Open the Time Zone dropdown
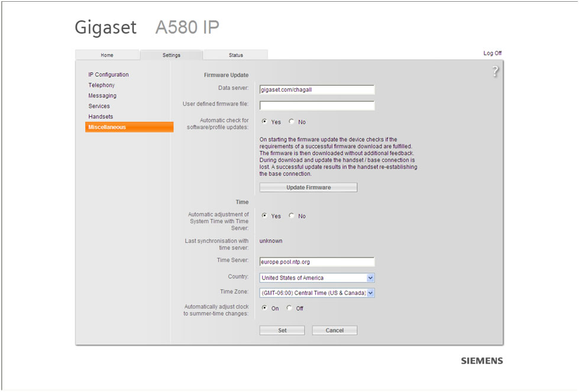The width and height of the screenshot is (579, 392). click(317, 293)
